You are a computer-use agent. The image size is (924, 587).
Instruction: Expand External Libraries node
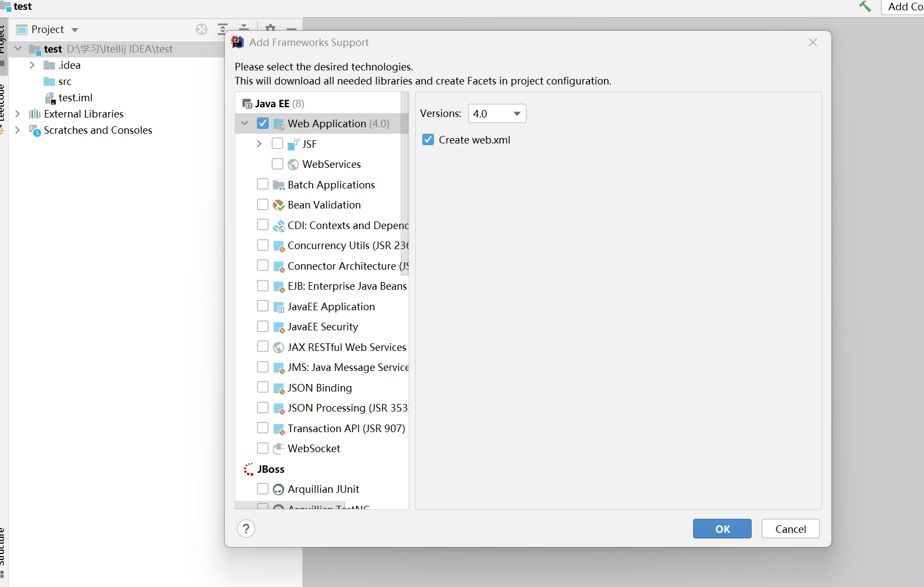point(17,114)
